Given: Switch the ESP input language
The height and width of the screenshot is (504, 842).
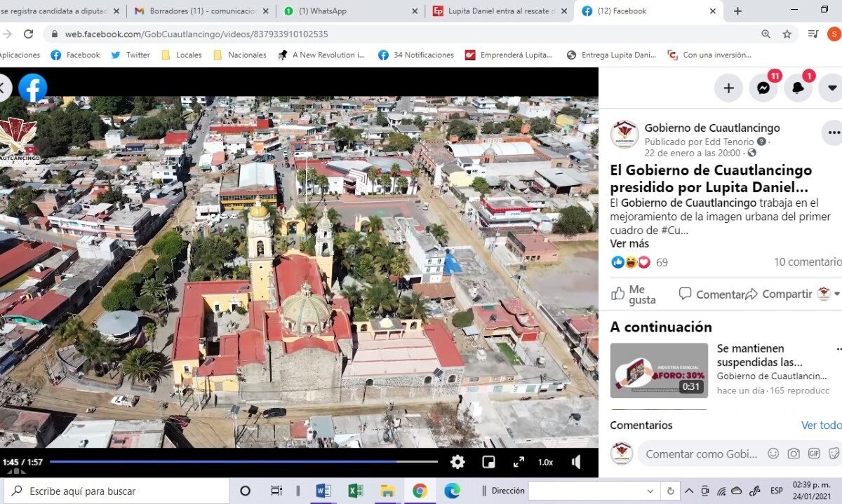Looking at the screenshot, I should 777,491.
